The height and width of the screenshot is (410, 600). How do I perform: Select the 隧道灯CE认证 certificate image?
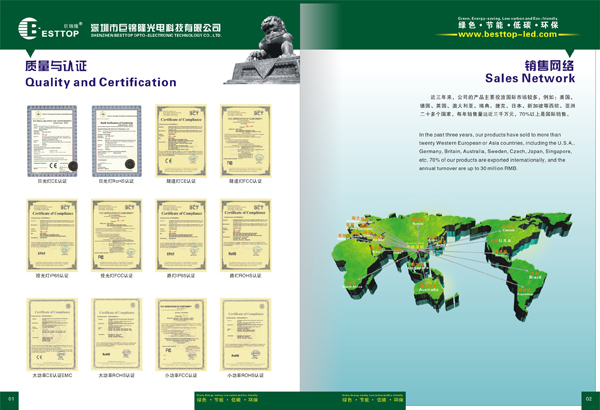coord(181,141)
